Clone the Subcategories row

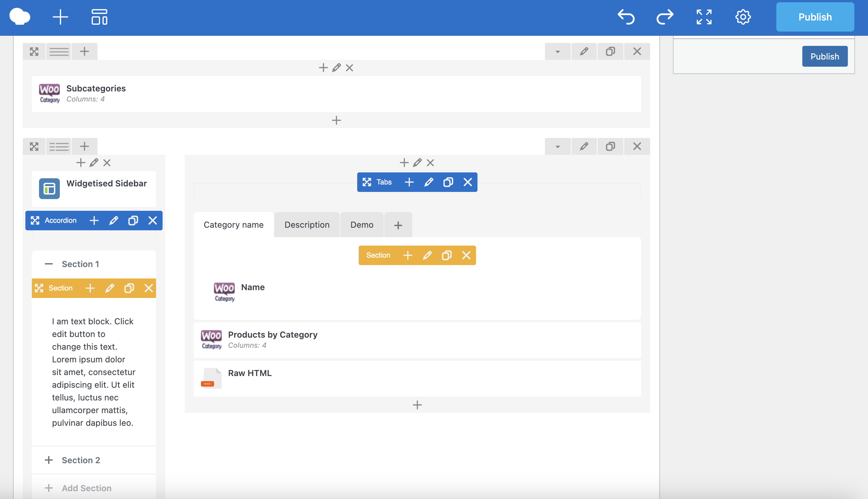point(610,51)
